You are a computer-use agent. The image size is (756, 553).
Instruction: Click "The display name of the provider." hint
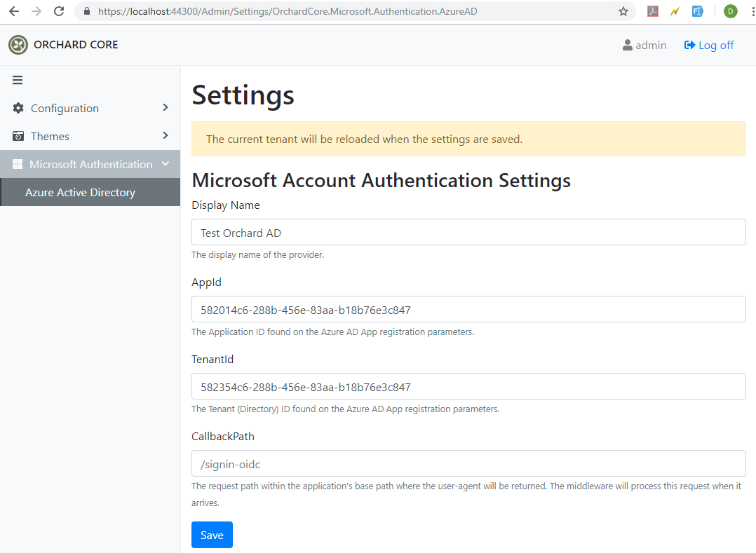click(258, 255)
